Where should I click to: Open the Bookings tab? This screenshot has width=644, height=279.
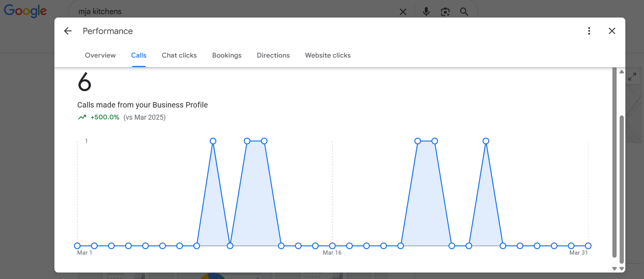click(227, 55)
